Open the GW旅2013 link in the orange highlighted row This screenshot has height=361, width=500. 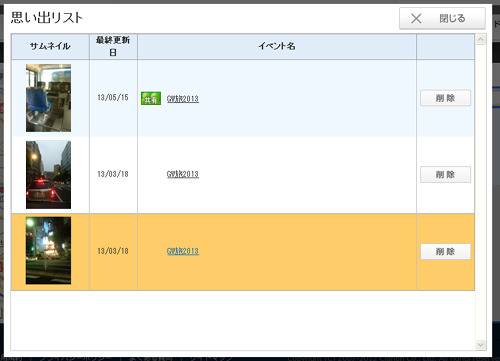click(183, 251)
